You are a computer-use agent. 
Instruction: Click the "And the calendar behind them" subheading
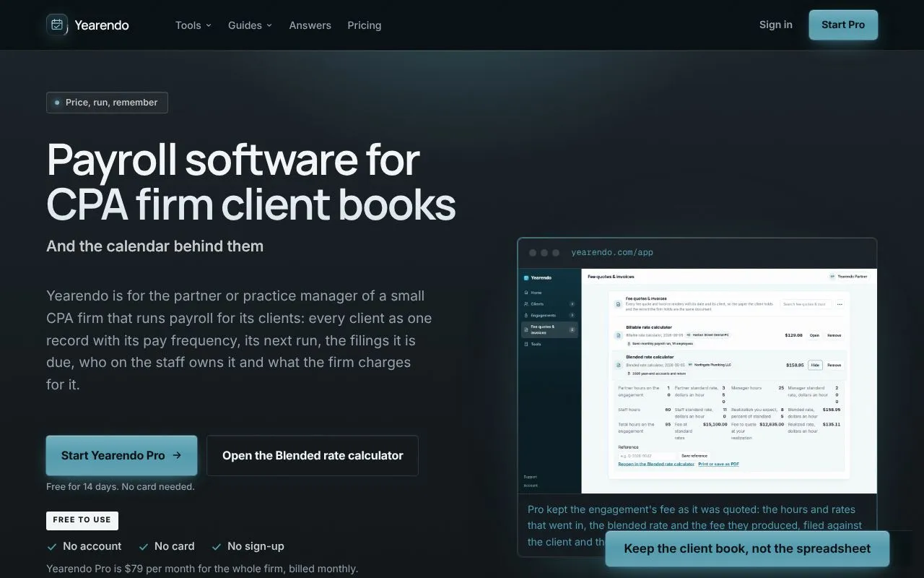(155, 246)
